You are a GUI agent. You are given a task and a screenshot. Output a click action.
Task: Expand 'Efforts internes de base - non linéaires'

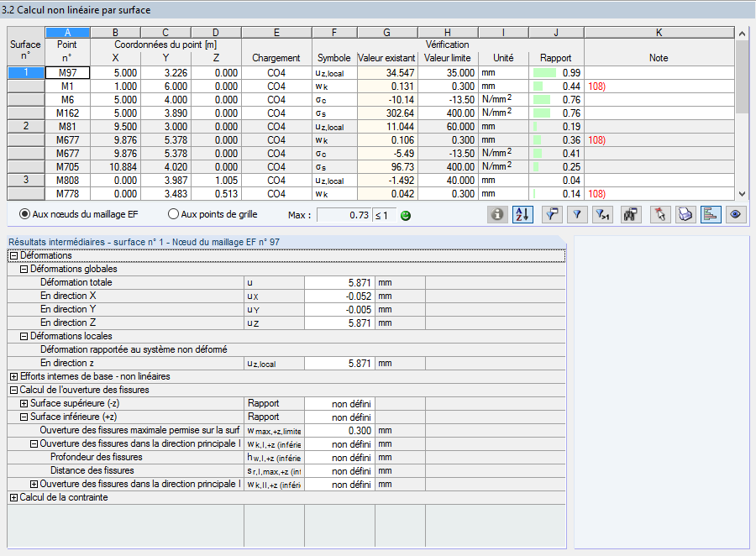tap(14, 376)
